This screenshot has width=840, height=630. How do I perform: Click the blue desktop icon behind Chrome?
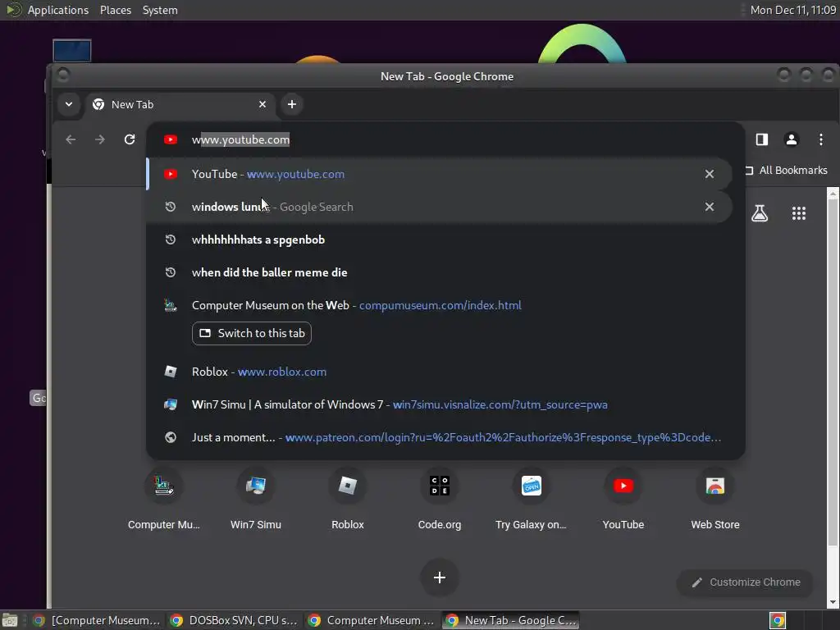[x=72, y=51]
